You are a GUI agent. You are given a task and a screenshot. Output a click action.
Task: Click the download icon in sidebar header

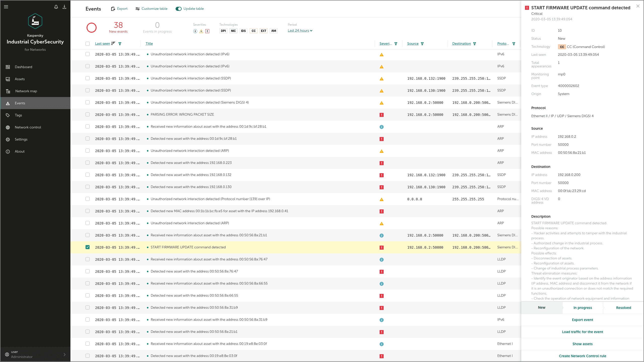click(x=64, y=7)
